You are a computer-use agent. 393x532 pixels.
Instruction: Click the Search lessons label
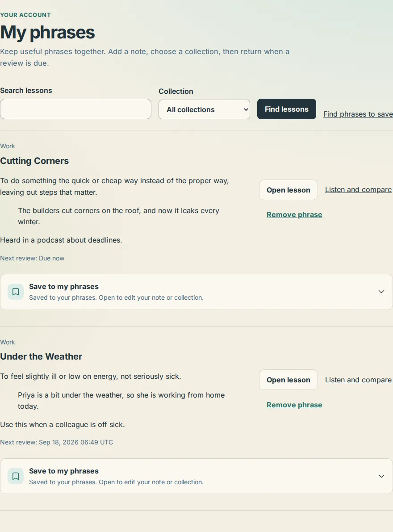(26, 91)
